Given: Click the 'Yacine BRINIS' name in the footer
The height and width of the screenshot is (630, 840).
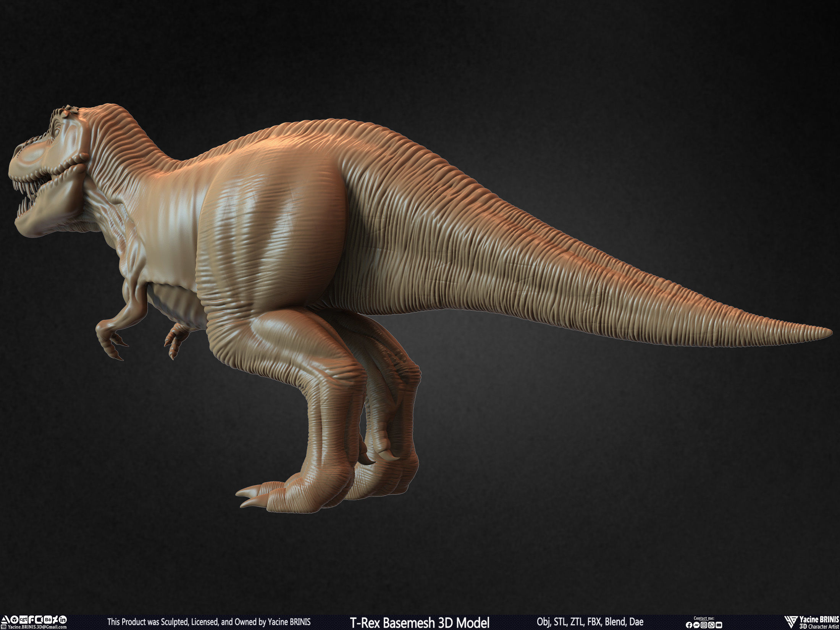Looking at the screenshot, I should [x=819, y=619].
